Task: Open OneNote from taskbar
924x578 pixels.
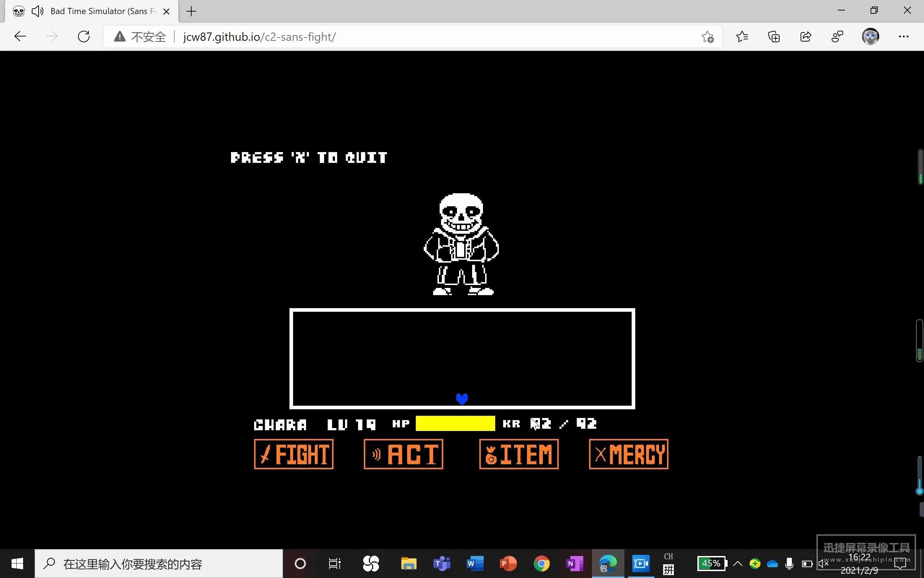Action: coord(575,564)
